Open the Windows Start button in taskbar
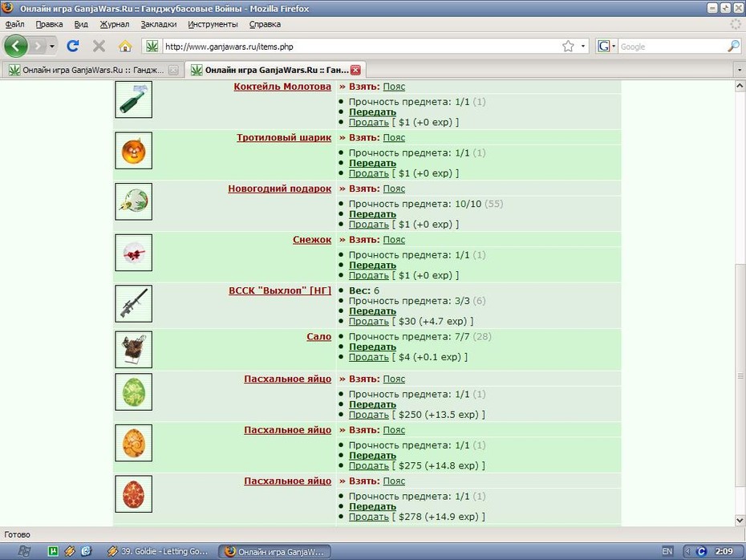746x560 pixels. tap(24, 551)
